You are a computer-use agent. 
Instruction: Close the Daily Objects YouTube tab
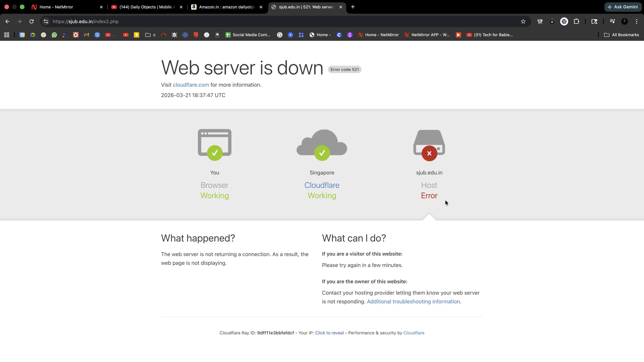[x=181, y=7]
